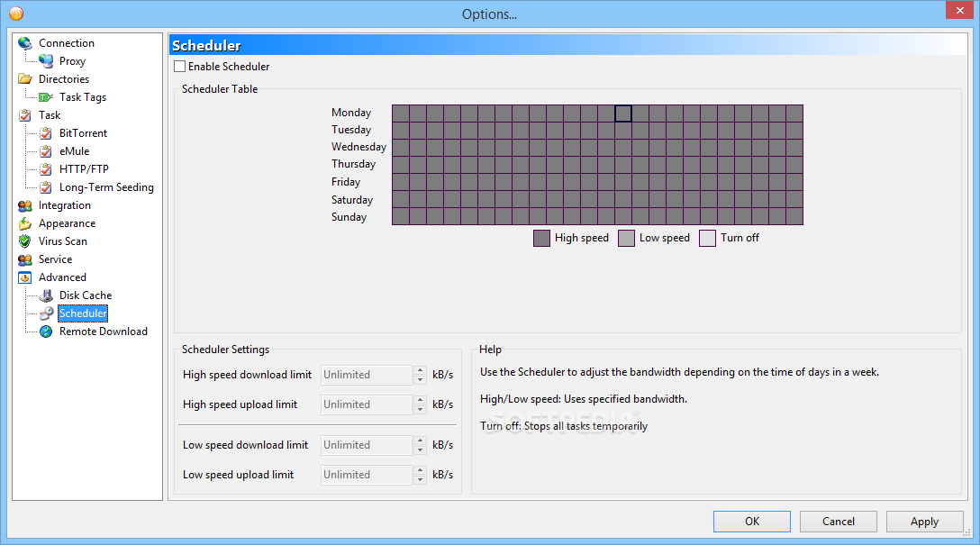Image resolution: width=980 pixels, height=545 pixels.
Task: Select Remote Download settings
Action: point(103,332)
